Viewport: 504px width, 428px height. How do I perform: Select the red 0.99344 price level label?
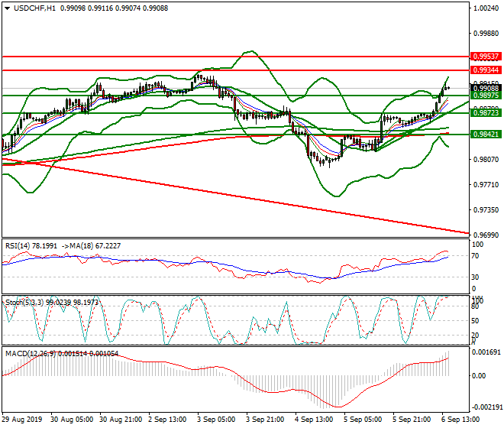coord(486,70)
